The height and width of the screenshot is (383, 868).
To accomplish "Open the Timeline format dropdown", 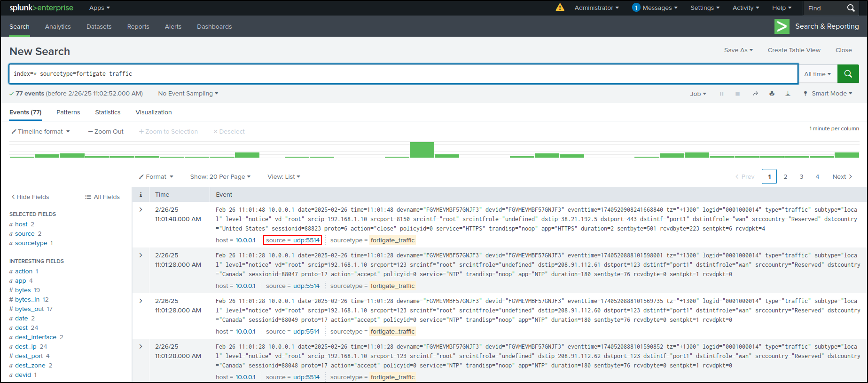I will (41, 132).
